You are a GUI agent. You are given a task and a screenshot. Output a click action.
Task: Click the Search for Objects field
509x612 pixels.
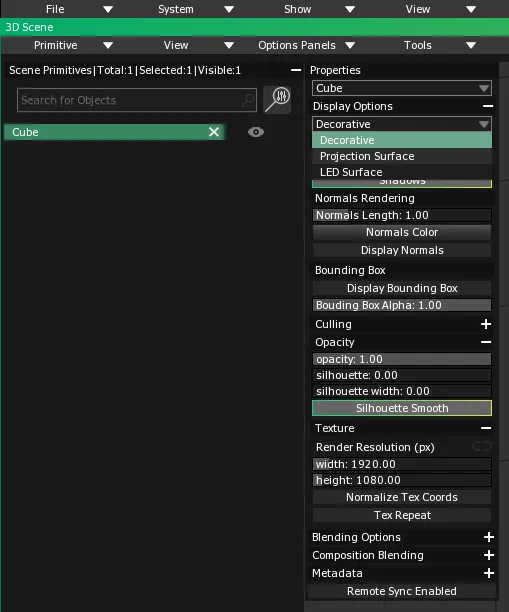(137, 100)
